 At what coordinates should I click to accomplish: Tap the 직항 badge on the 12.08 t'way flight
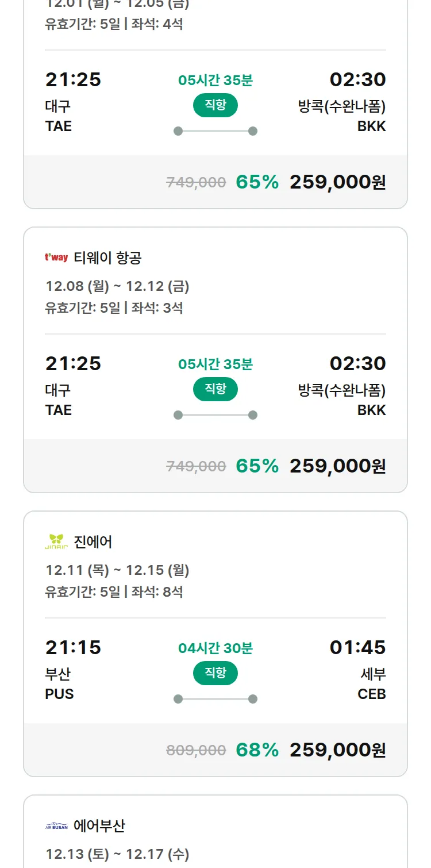tap(215, 389)
